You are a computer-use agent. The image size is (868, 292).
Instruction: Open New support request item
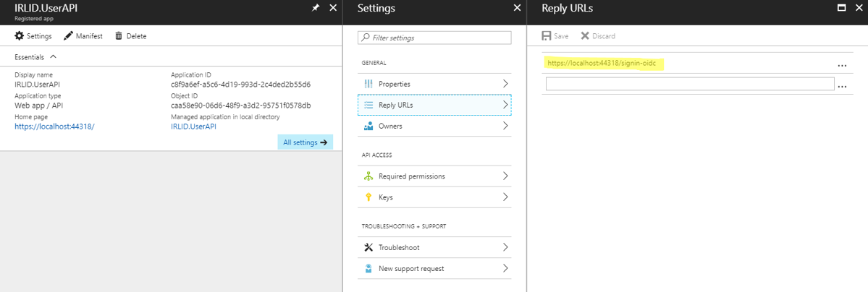(x=434, y=268)
